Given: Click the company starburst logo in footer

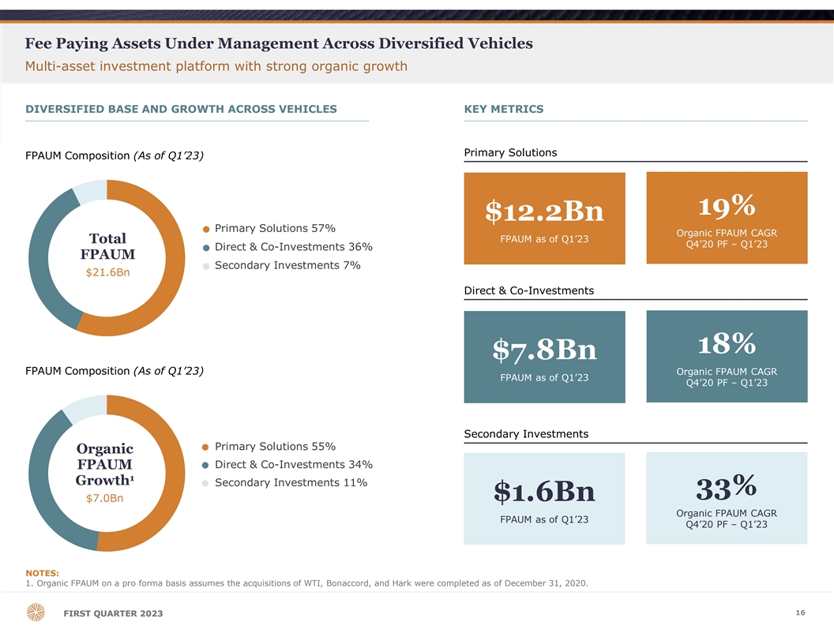Looking at the screenshot, I should pos(35,613).
